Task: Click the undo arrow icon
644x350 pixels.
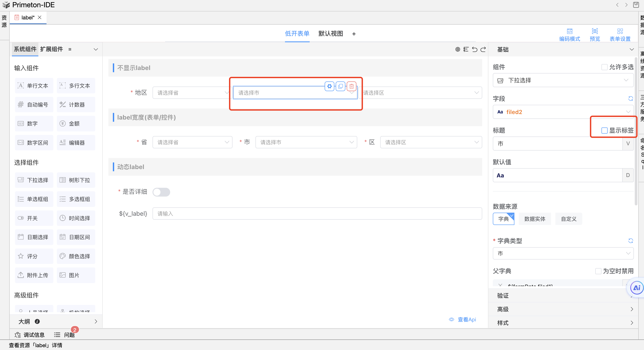Action: pyautogui.click(x=474, y=50)
